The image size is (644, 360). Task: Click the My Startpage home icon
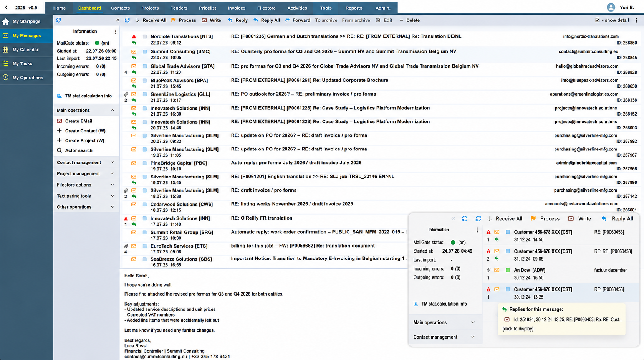(5, 21)
